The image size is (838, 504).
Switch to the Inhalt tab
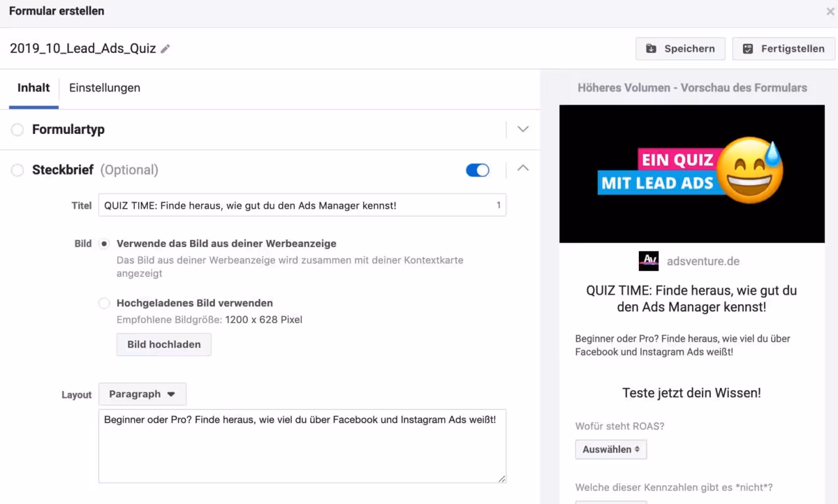(34, 88)
